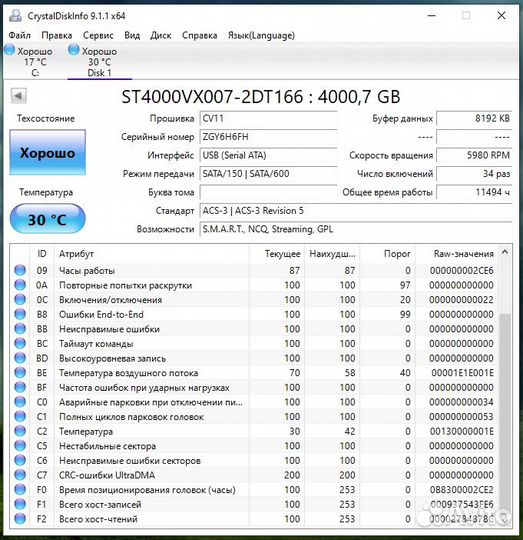Close the CrystalDiskInfo window
This screenshot has width=523, height=540.
501,15
